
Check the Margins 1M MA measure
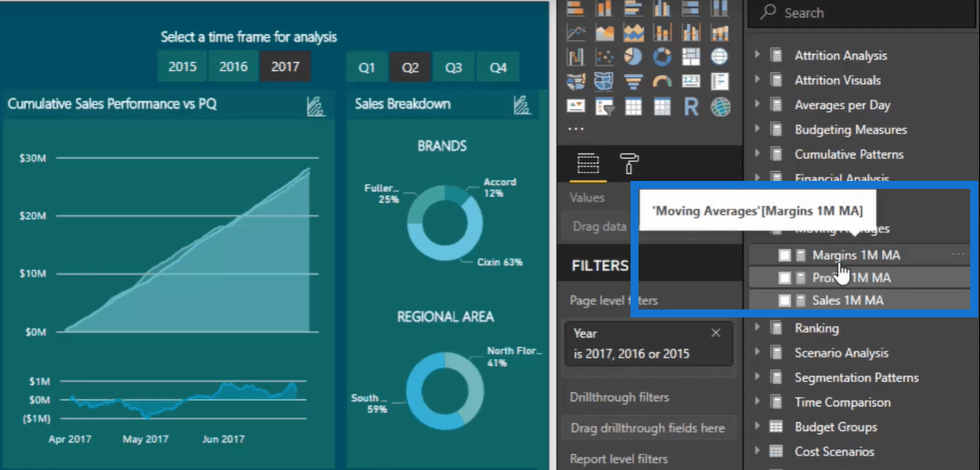[784, 255]
